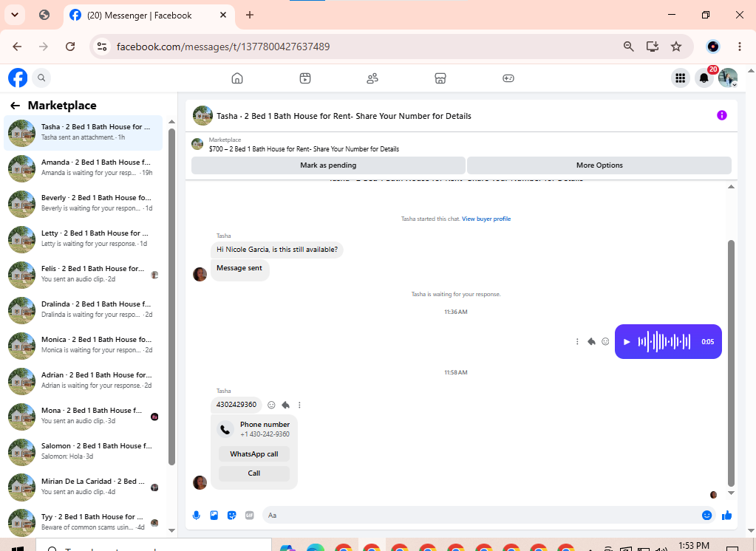React to the voice clip with emoji icon
This screenshot has height=551, width=756.
tap(605, 342)
